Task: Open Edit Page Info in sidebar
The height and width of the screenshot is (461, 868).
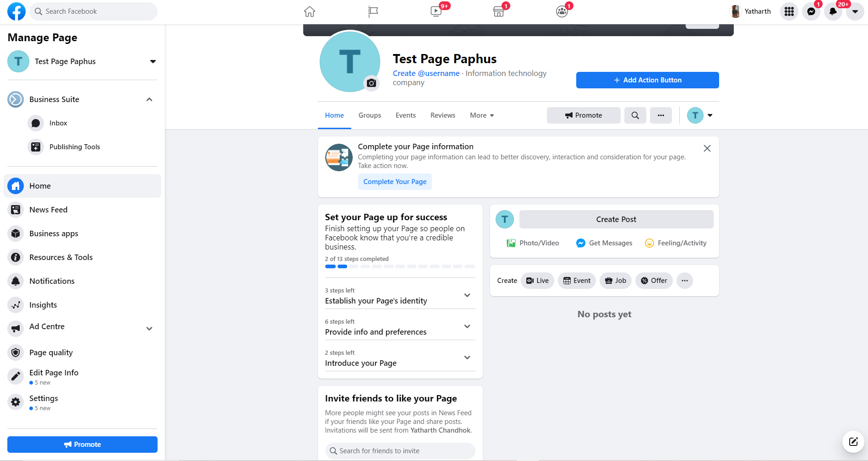Action: (x=82, y=377)
